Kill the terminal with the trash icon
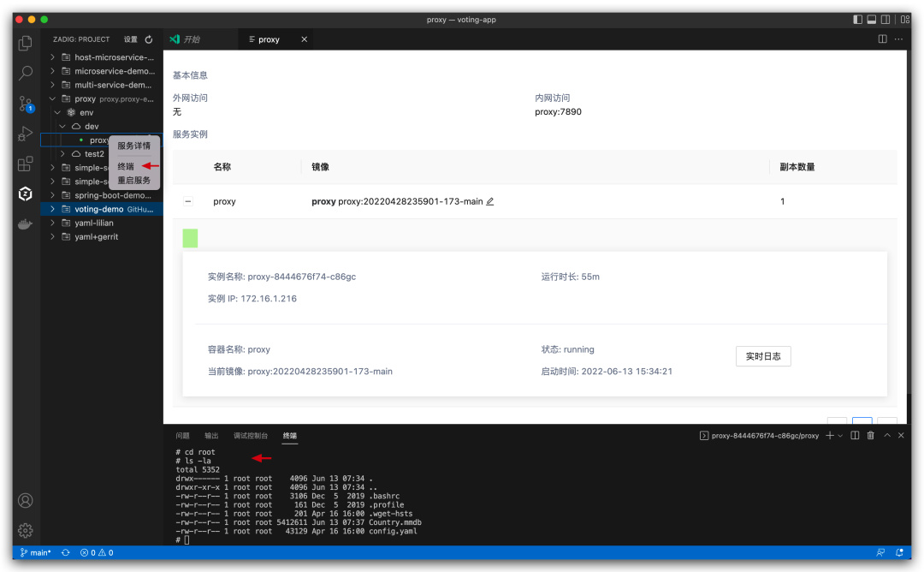 (870, 435)
